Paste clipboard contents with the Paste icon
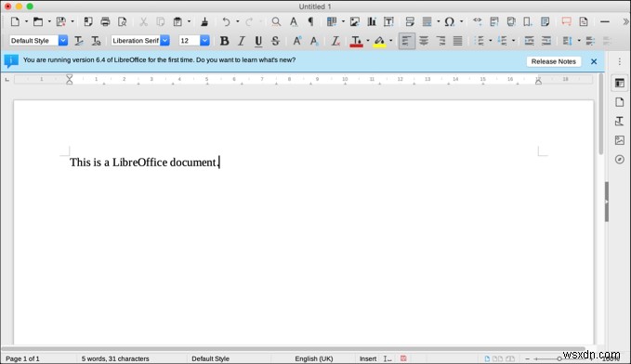 [x=177, y=21]
